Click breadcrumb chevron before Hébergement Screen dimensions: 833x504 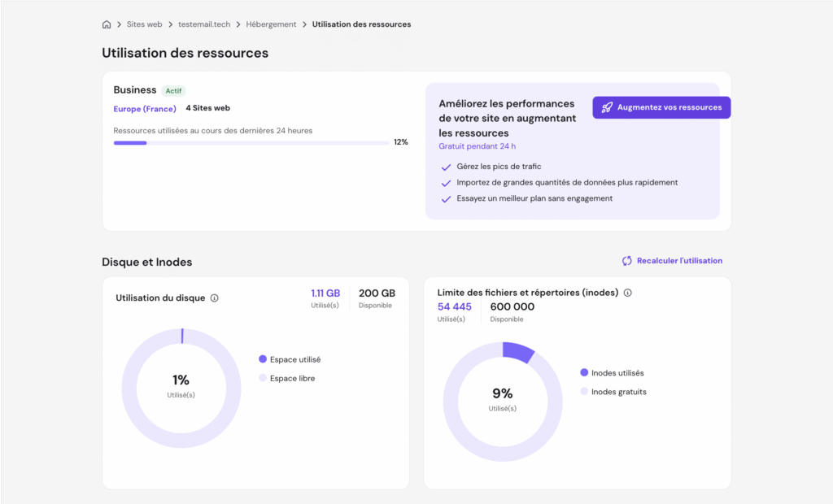point(238,24)
